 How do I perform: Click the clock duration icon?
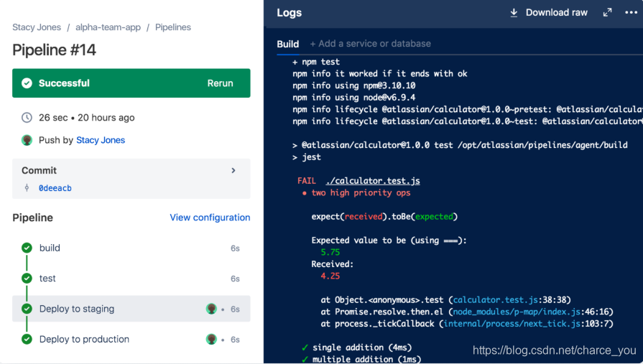point(27,118)
